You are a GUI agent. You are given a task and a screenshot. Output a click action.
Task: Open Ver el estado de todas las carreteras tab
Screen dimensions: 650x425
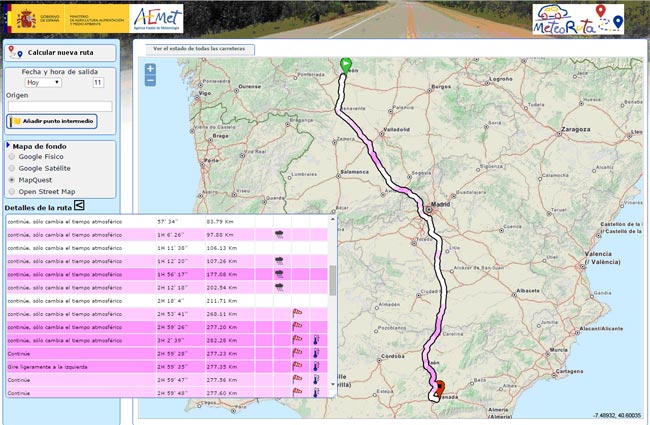[x=199, y=49]
